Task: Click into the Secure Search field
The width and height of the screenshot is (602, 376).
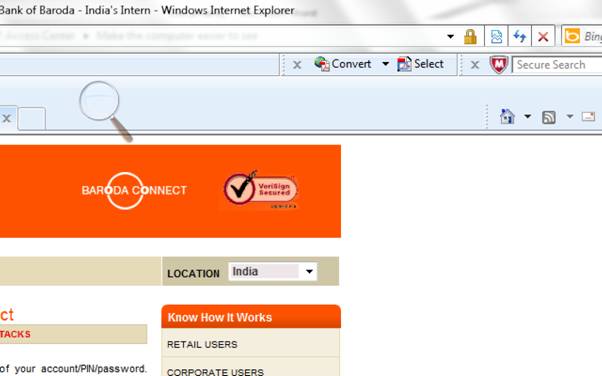Action: (x=557, y=65)
